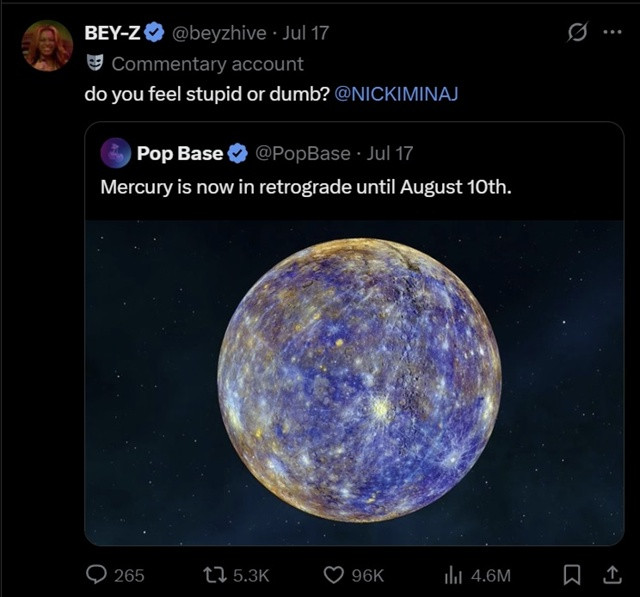Viewport: 640px width, 597px height.
Task: Click the repost arrows icon
Action: (215, 575)
